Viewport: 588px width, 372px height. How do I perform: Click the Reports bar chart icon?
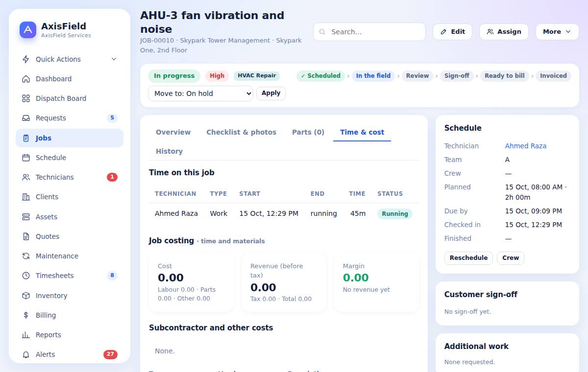click(26, 335)
